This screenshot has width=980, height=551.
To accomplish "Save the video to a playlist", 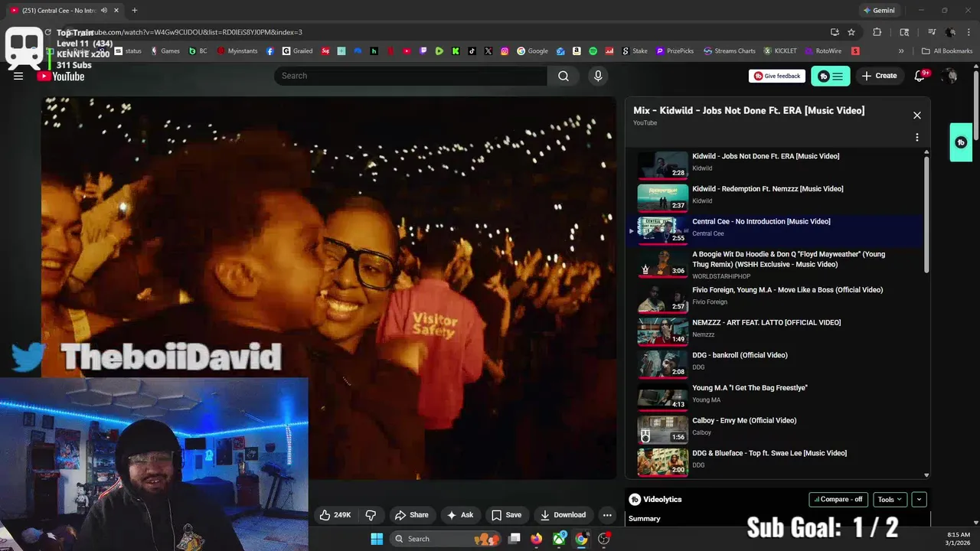I will point(506,515).
